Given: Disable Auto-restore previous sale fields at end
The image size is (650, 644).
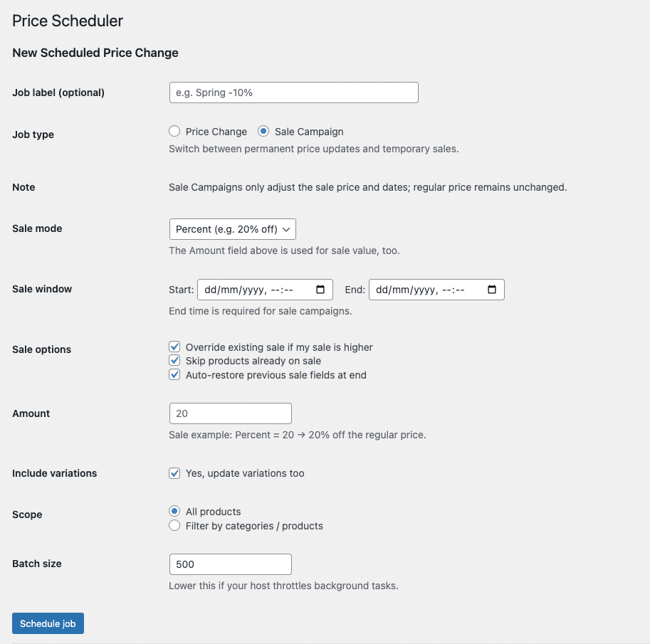Looking at the screenshot, I should click(174, 374).
